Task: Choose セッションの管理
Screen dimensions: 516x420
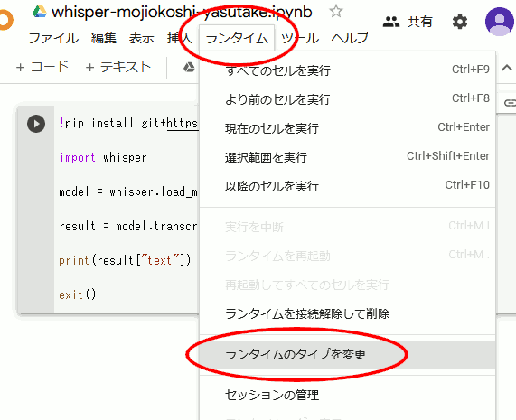Action: tap(348, 395)
